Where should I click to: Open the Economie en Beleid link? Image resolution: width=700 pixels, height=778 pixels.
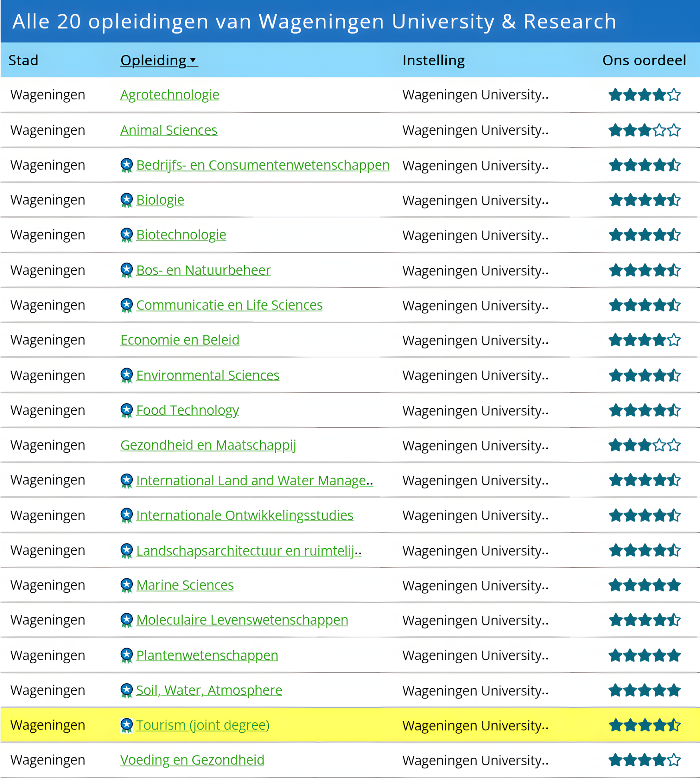(x=180, y=340)
